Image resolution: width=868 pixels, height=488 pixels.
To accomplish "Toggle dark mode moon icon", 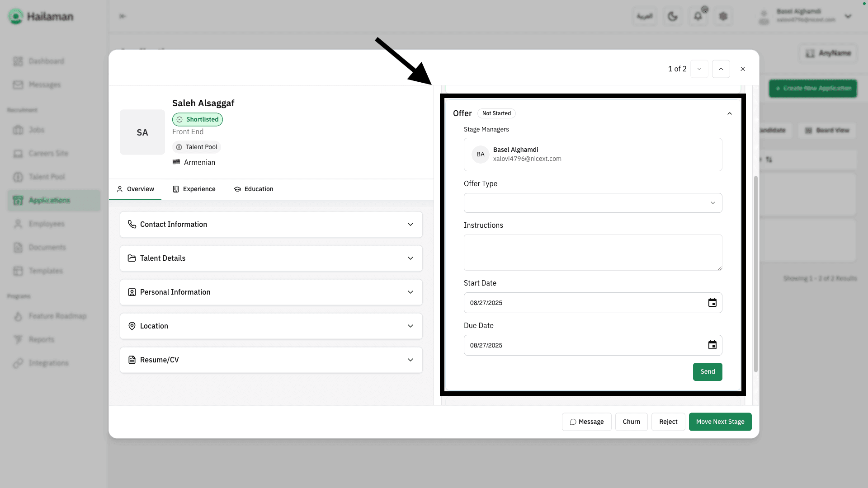I will (x=673, y=17).
